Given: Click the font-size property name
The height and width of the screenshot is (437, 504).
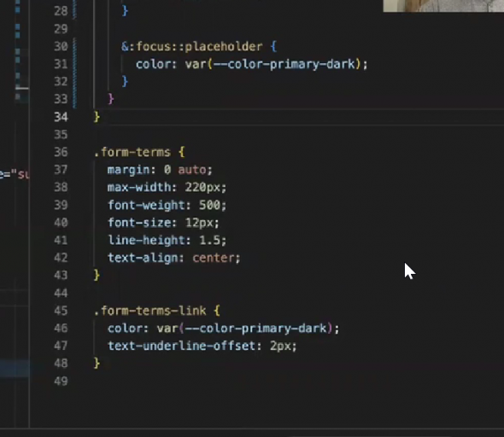Looking at the screenshot, I should click(x=139, y=223).
